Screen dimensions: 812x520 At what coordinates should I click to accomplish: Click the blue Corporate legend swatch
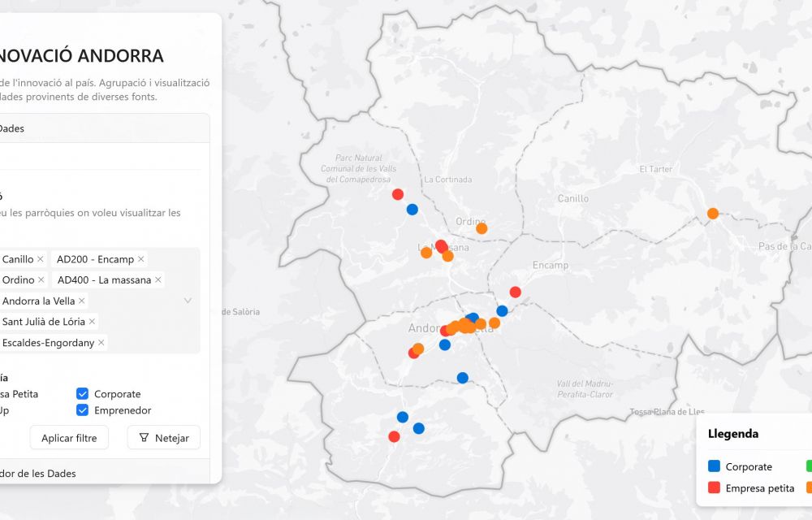pyautogui.click(x=715, y=466)
